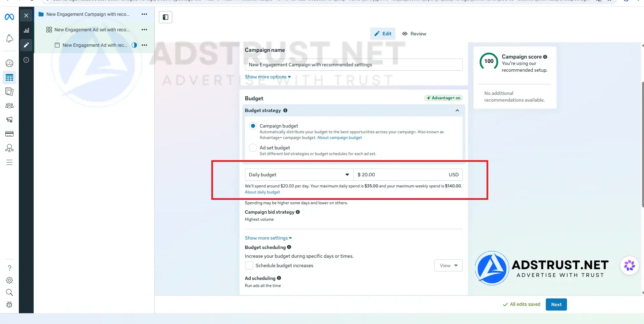Open the All tools hamburger menu

tap(9, 163)
